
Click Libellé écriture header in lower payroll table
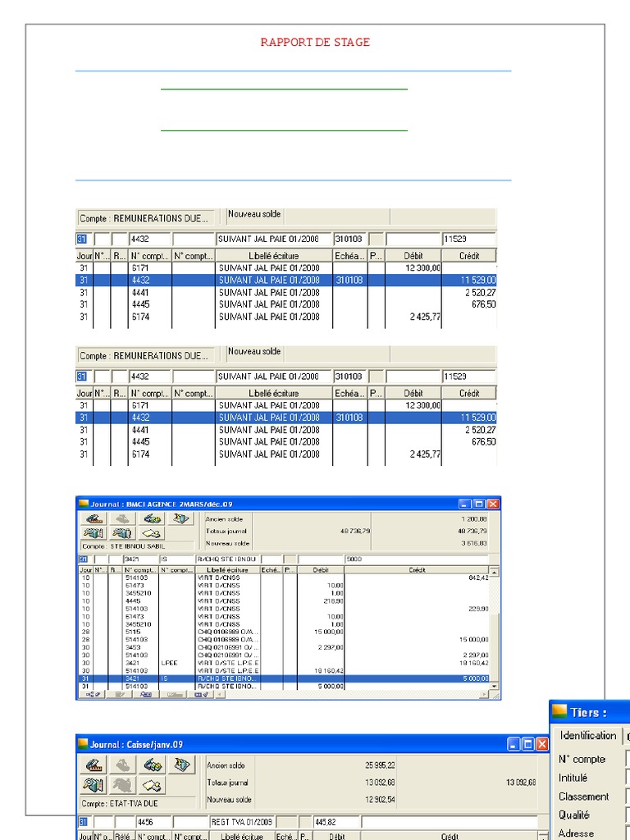click(274, 393)
